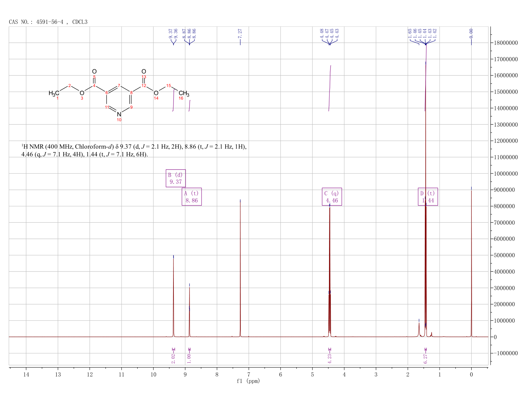Click the 1H NMR summary text line

coord(134,151)
